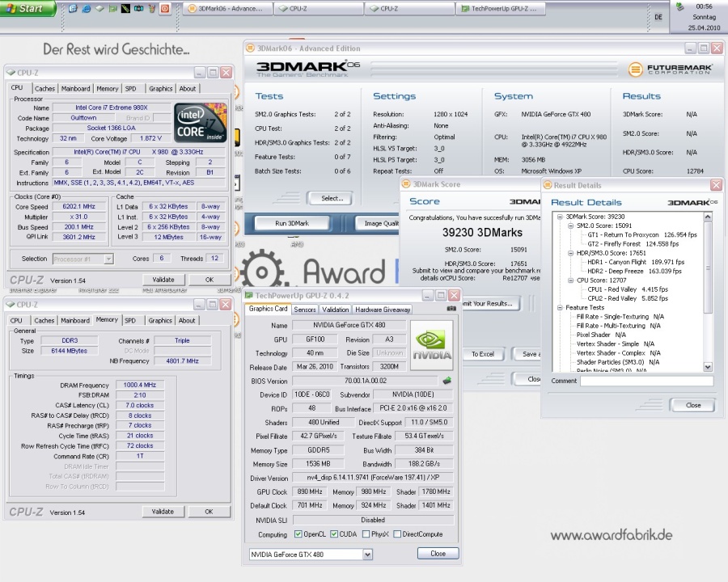The image size is (728, 582).
Task: Click Select... button in 3DMark06 Tests
Action: (332, 198)
